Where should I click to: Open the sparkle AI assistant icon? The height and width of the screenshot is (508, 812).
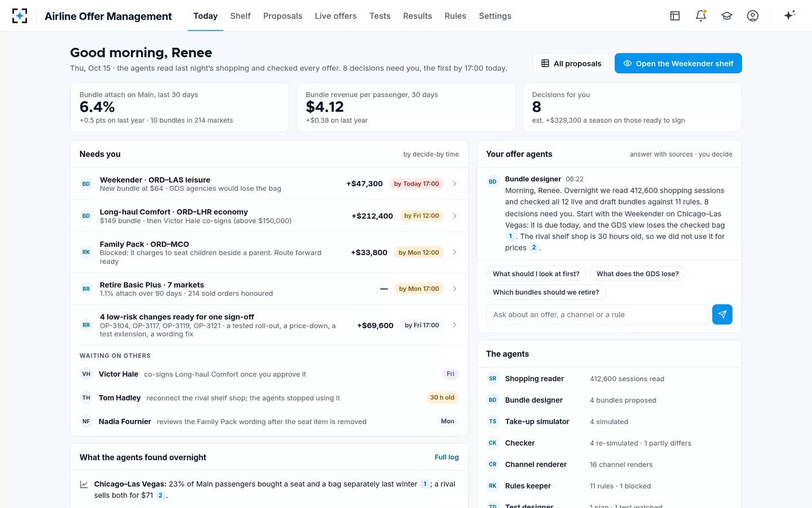789,15
